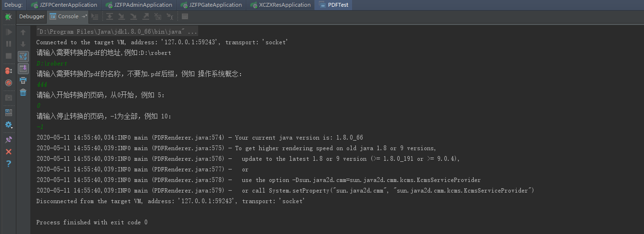This screenshot has height=234, width=644.
Task: Switch to the Debugger tab
Action: point(32,16)
